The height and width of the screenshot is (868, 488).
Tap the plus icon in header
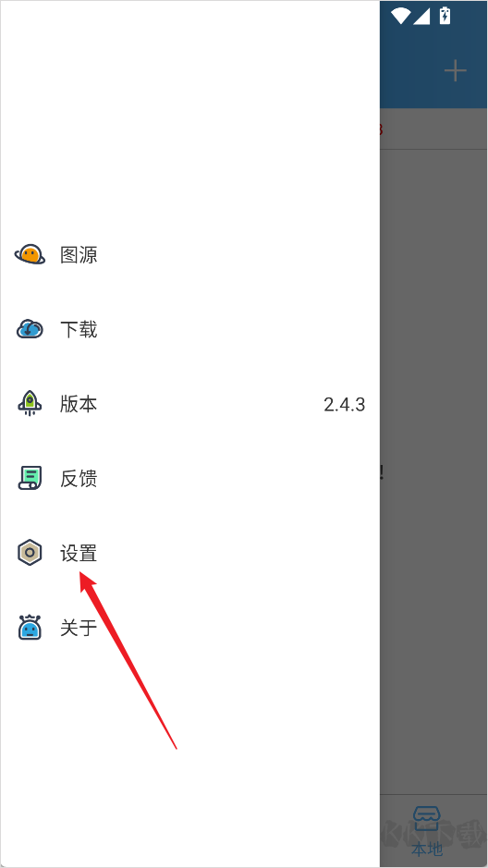pos(456,71)
